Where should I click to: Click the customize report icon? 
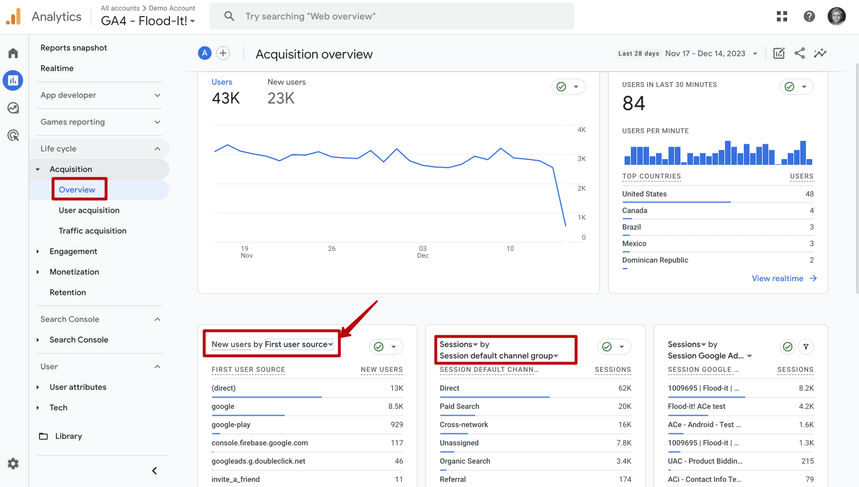tap(778, 53)
